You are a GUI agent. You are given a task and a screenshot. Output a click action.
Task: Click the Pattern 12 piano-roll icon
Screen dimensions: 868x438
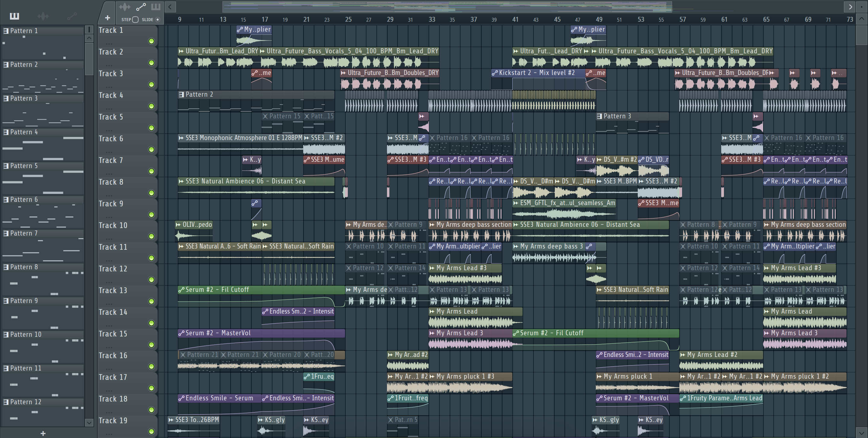point(6,402)
